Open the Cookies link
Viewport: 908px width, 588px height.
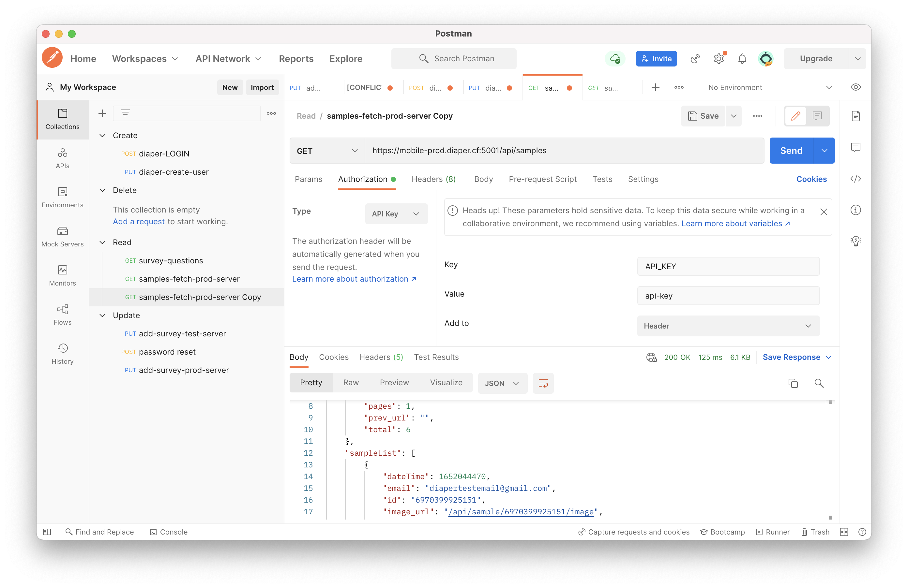click(x=811, y=179)
